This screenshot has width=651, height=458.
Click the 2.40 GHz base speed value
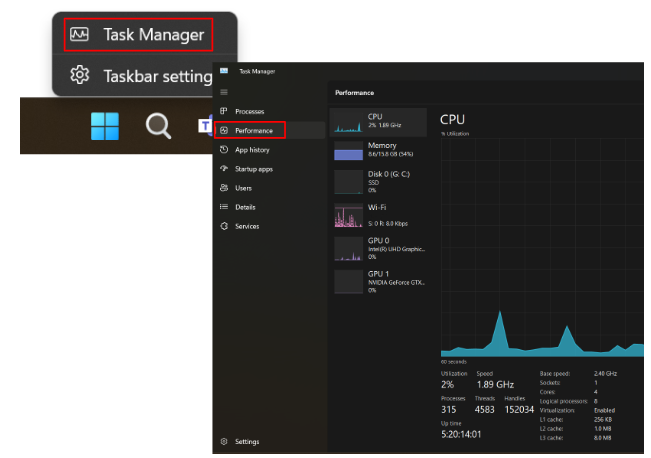(x=605, y=374)
